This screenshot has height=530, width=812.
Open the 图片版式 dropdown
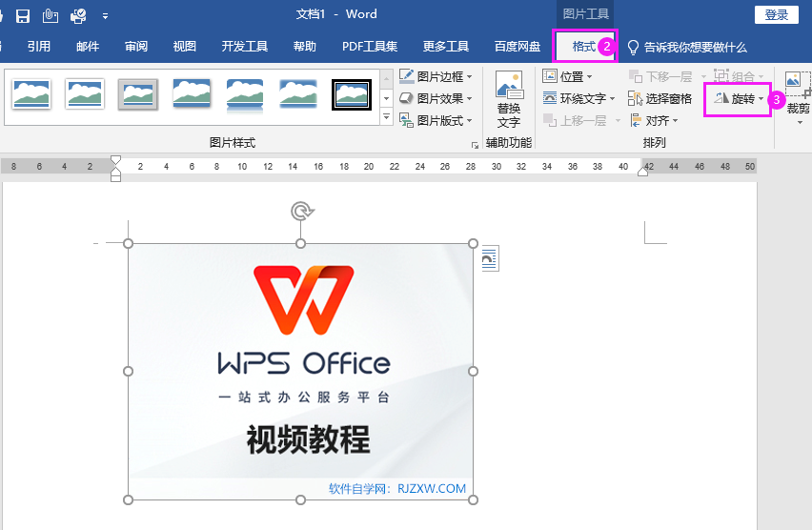pos(436,121)
